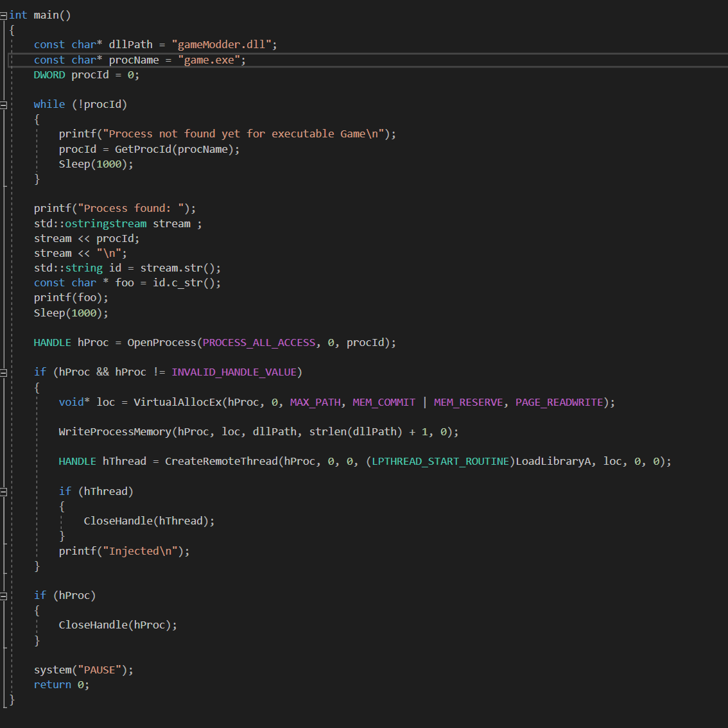The height and width of the screenshot is (728, 728).
Task: Click the PAGE_READWRITE flag
Action: 559,402
